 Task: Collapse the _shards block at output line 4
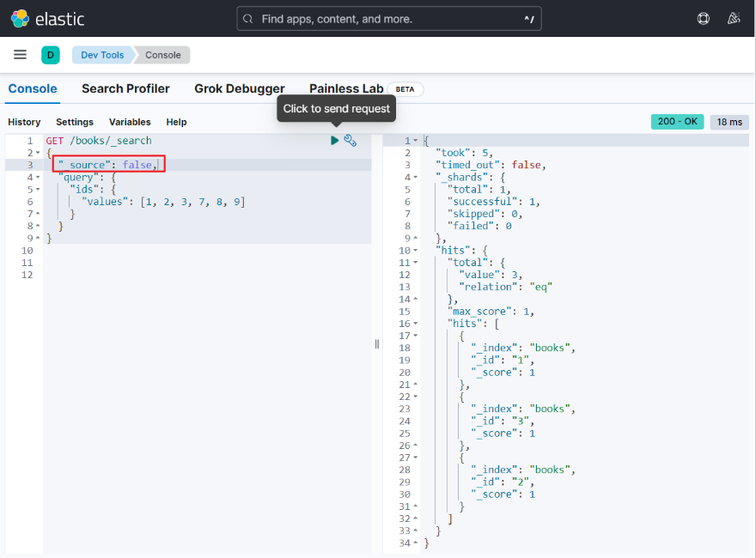(416, 178)
